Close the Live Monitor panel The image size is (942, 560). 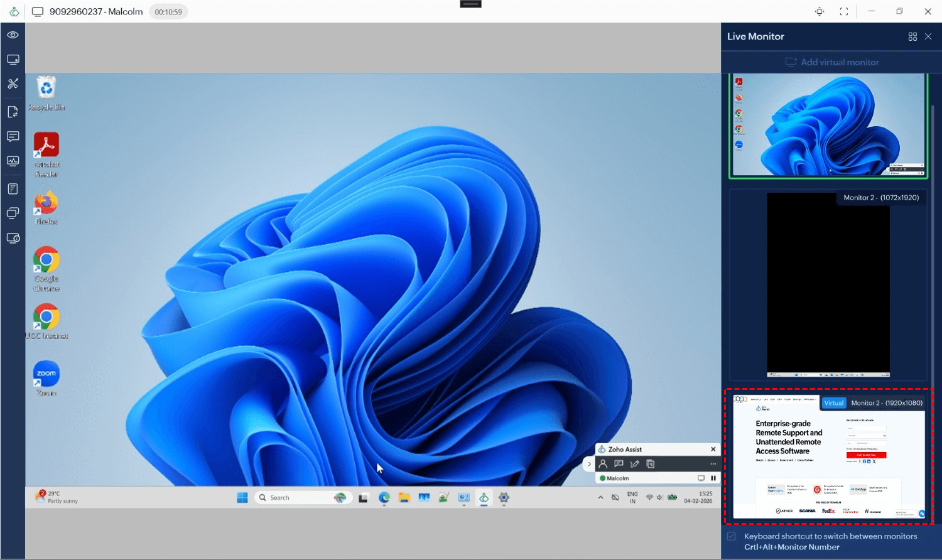click(928, 36)
